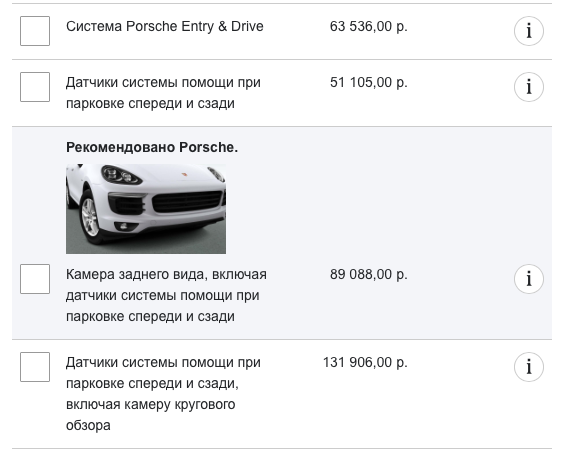Click the Рекомендовано Porsche. heading
This screenshot has height=450, width=562.
tap(152, 147)
